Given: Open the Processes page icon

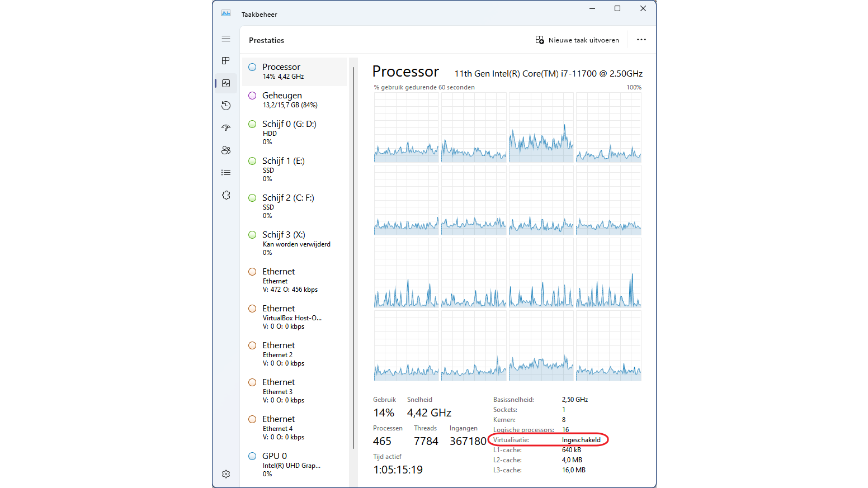Looking at the screenshot, I should (226, 60).
